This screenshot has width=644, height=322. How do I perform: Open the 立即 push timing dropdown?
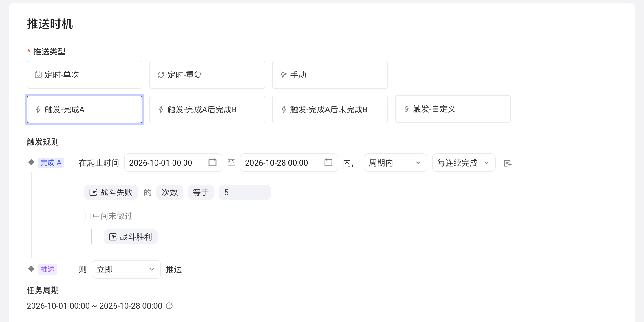(x=126, y=269)
